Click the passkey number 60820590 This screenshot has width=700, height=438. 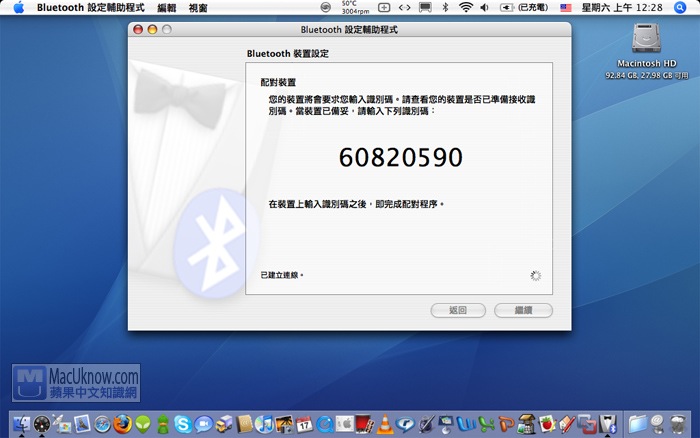[400, 158]
